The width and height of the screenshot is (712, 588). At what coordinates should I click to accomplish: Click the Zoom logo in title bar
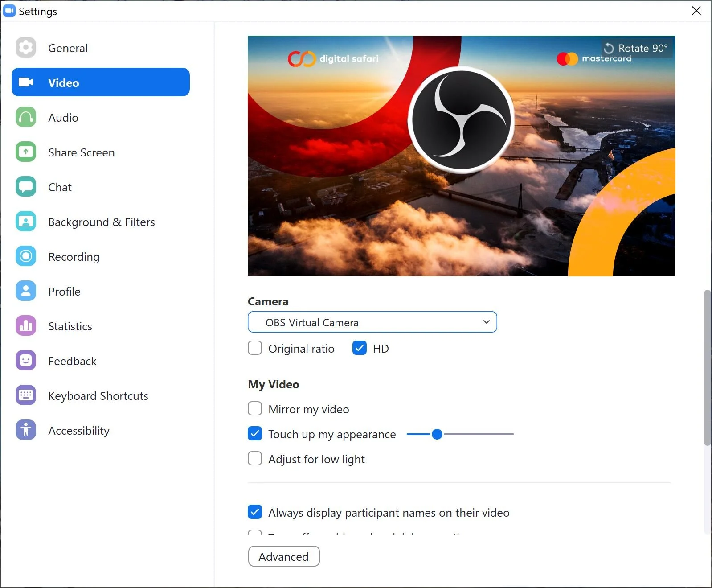[x=9, y=11]
